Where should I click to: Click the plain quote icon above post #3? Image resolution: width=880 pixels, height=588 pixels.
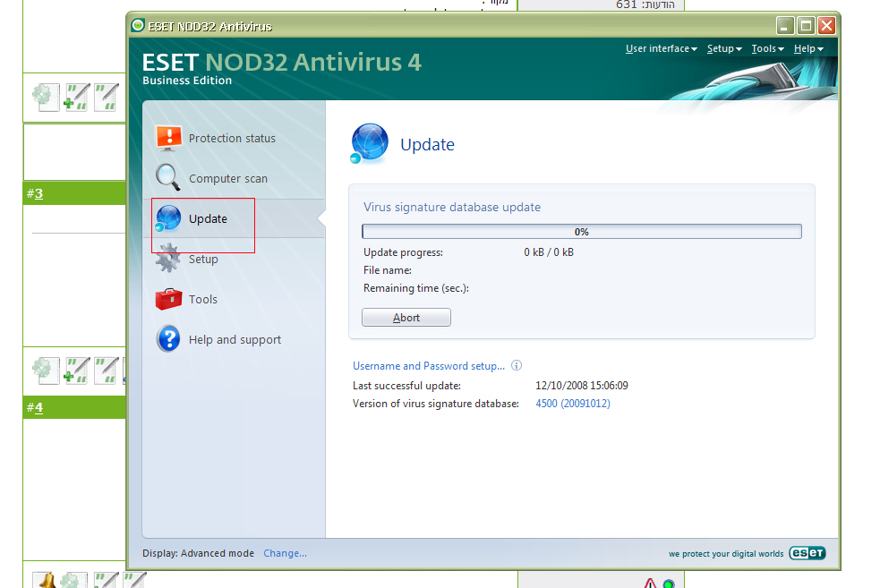click(x=106, y=97)
